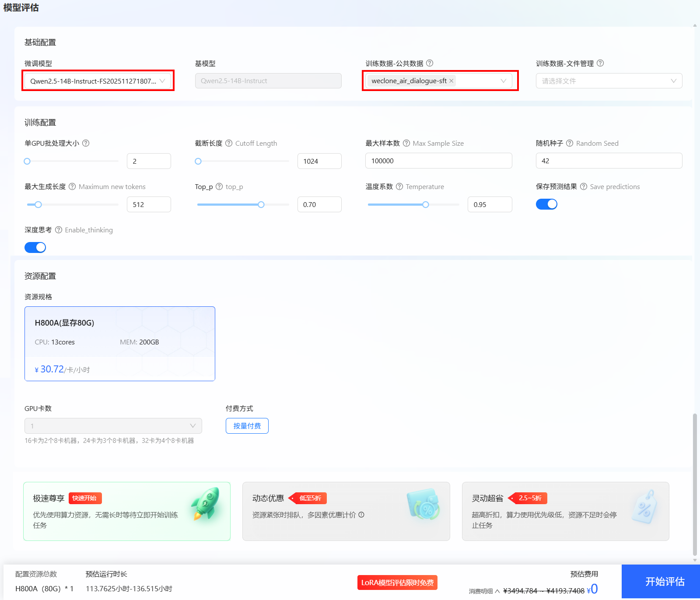Select the 灵动超省 pricing option card

click(x=565, y=511)
